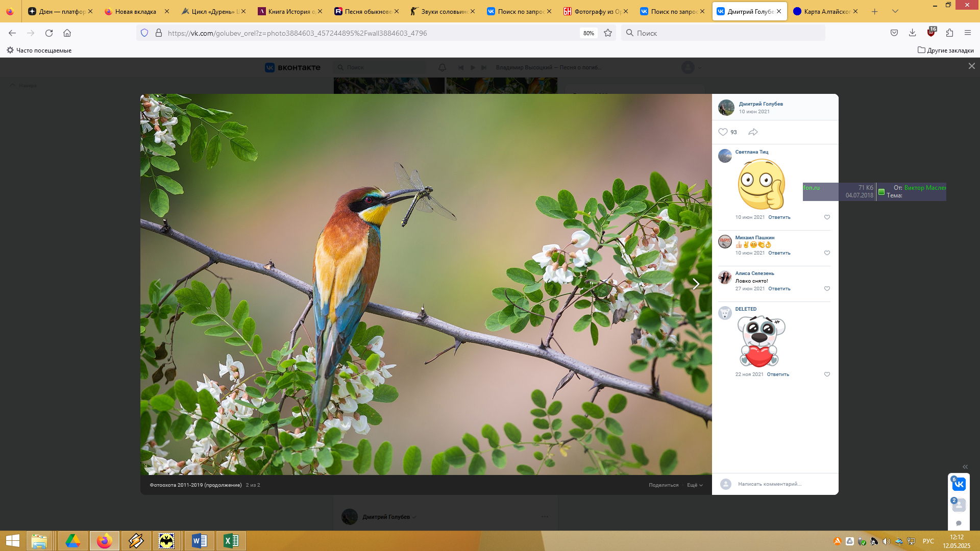Open Excel from the taskbar
The width and height of the screenshot is (980, 551).
tap(231, 541)
